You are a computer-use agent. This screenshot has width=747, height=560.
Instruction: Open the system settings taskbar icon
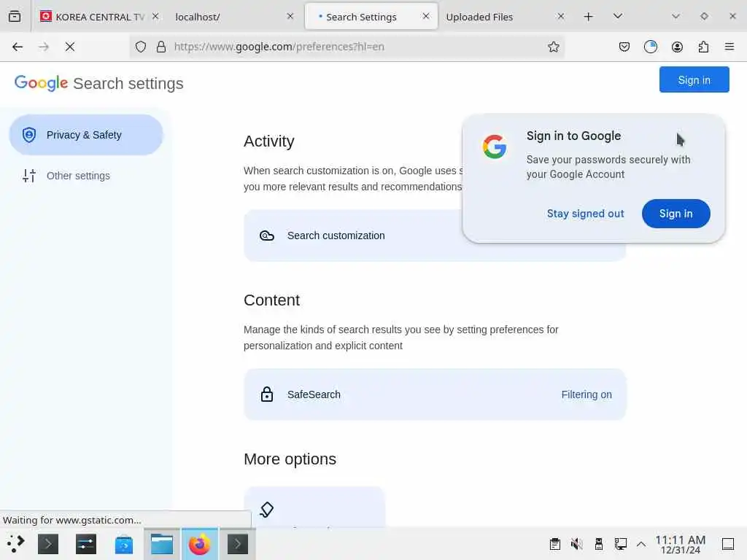point(86,544)
